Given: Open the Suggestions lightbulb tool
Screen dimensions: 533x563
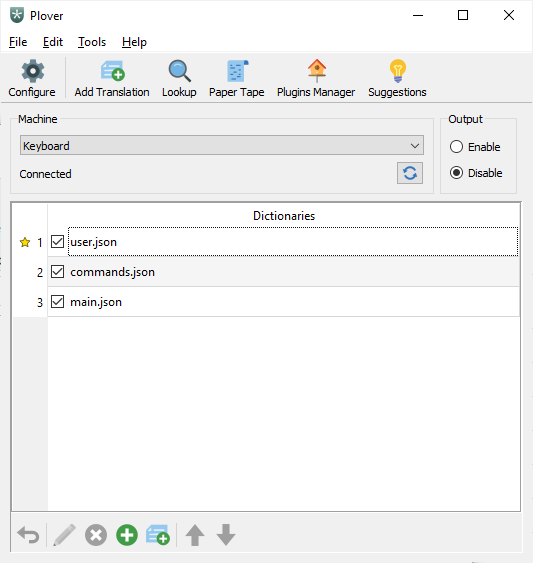Looking at the screenshot, I should tap(397, 78).
